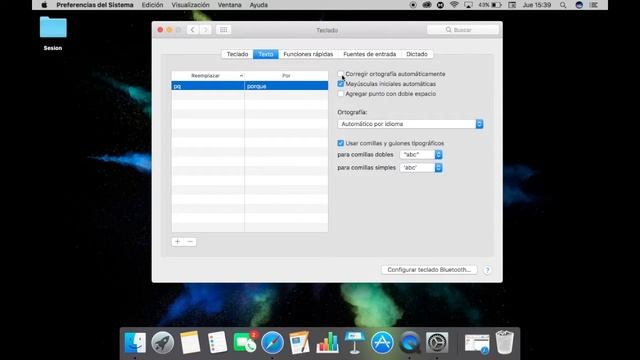Viewport: 640px width, 360px height.
Task: Select the pq replacement cell
Action: point(208,86)
